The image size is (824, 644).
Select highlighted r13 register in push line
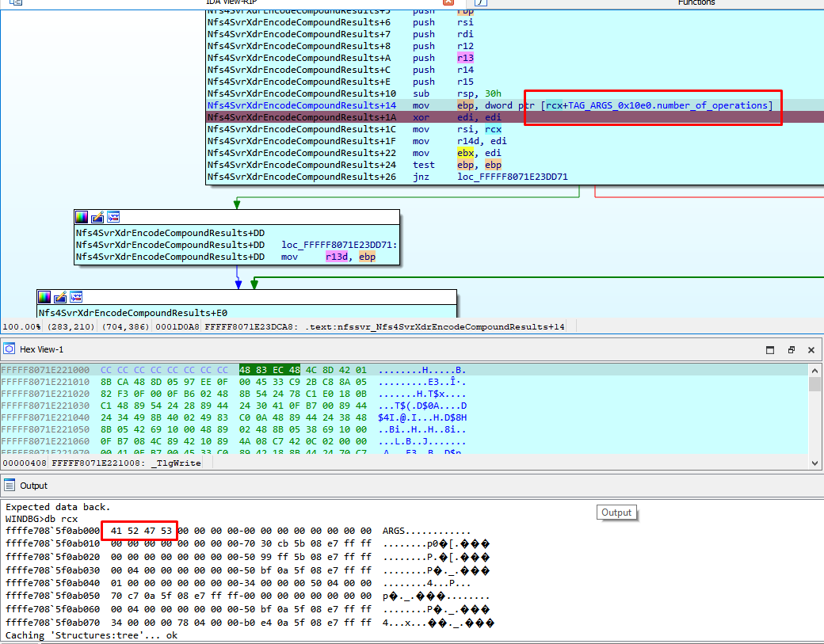point(465,58)
